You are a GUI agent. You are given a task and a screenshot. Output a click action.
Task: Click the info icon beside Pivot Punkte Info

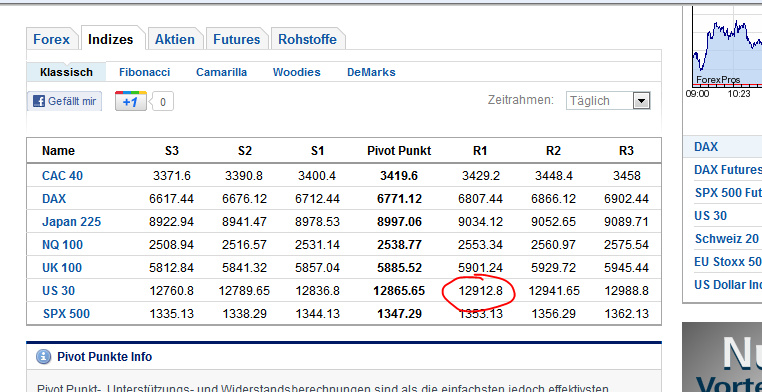coord(43,357)
